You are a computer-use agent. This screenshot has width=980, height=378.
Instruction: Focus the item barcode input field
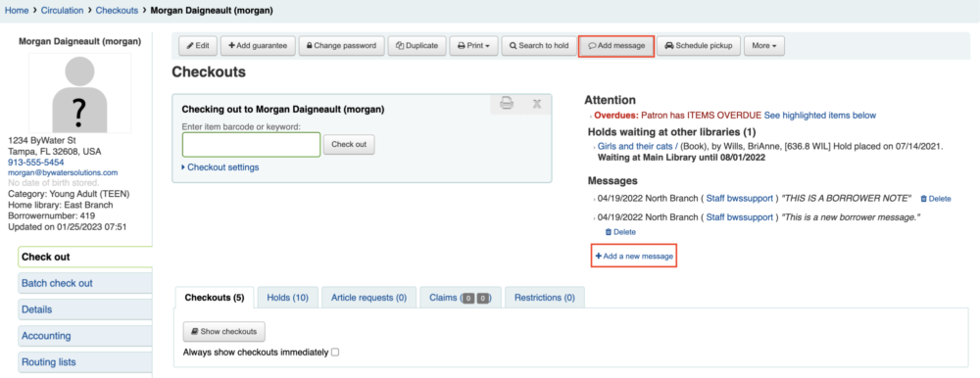click(251, 144)
